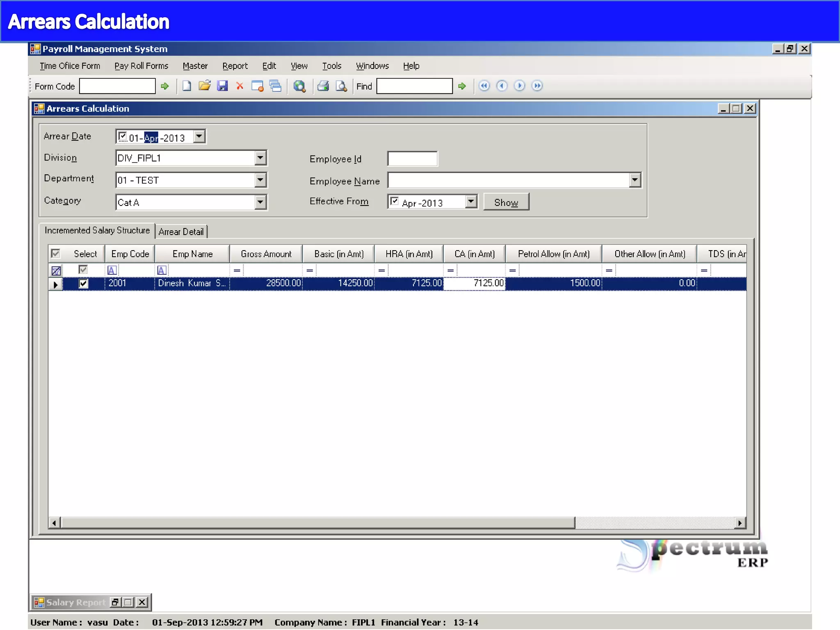Click the globe search toolbar icon
840x630 pixels.
299,86
